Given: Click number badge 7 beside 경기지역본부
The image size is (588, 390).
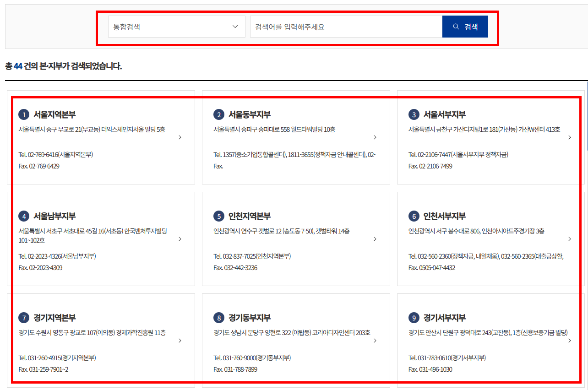Looking at the screenshot, I should tap(24, 318).
